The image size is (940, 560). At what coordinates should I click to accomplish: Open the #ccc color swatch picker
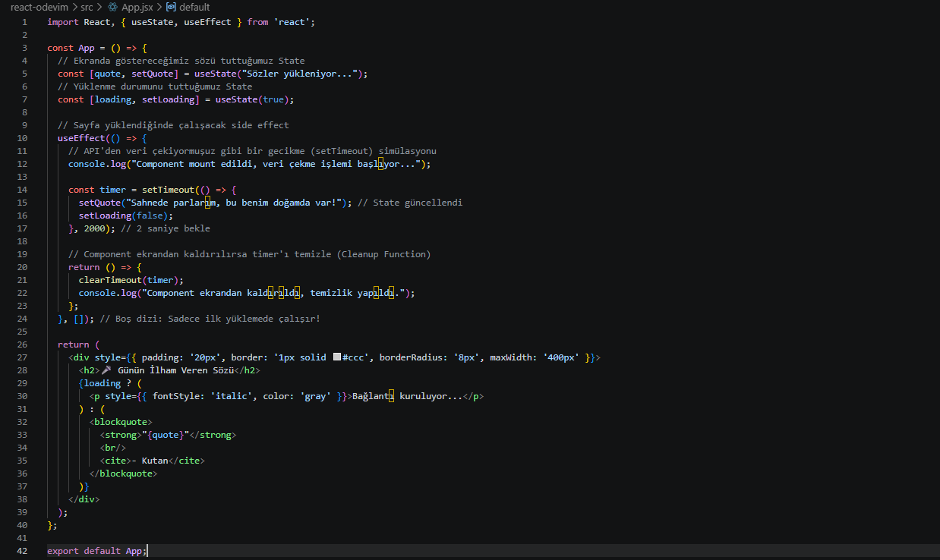click(337, 357)
